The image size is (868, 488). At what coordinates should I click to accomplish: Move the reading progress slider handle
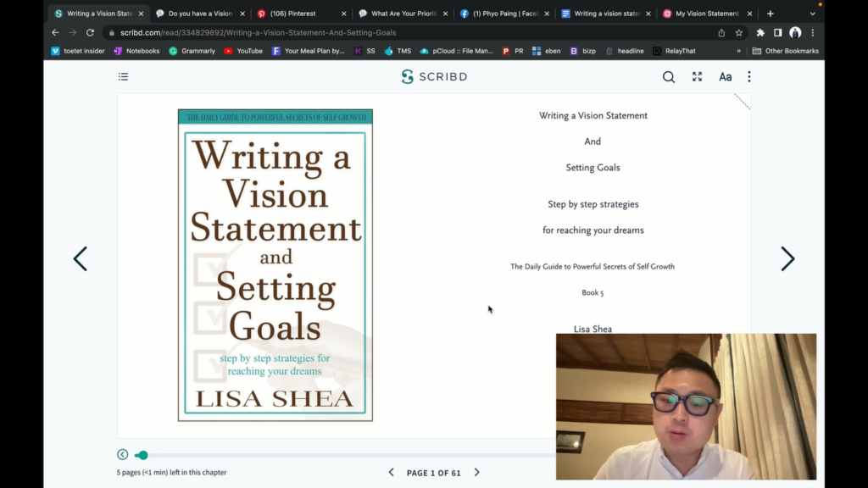coord(142,455)
